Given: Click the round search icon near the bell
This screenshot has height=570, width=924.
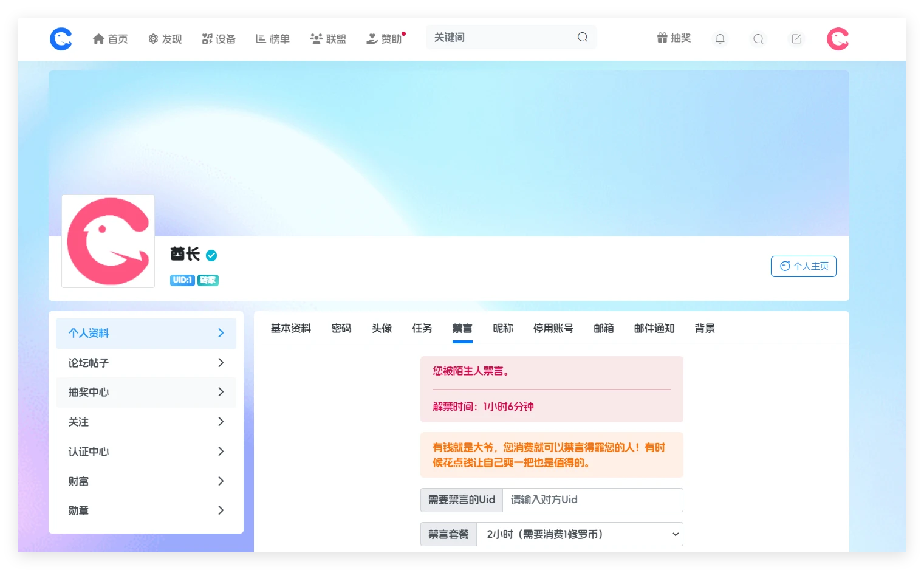Looking at the screenshot, I should 758,39.
